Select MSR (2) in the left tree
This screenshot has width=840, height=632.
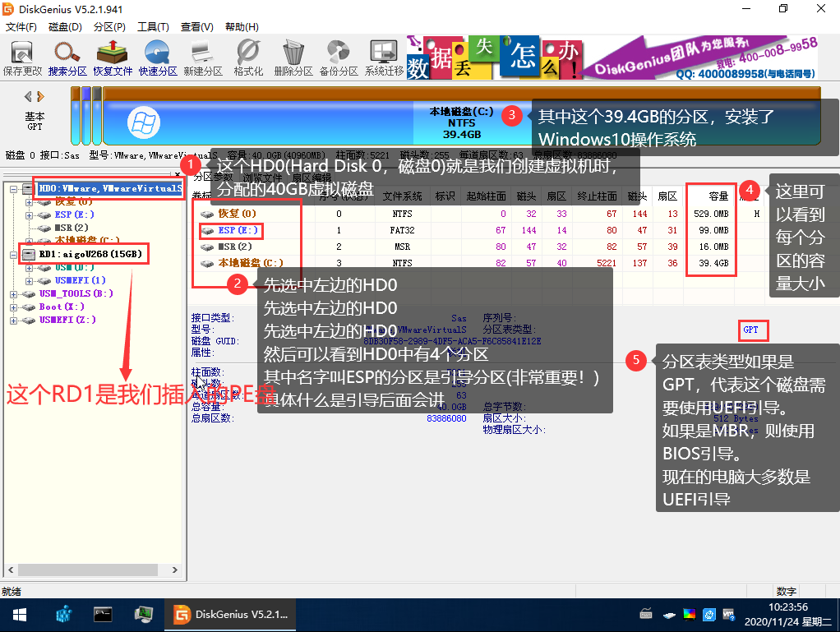(72, 228)
